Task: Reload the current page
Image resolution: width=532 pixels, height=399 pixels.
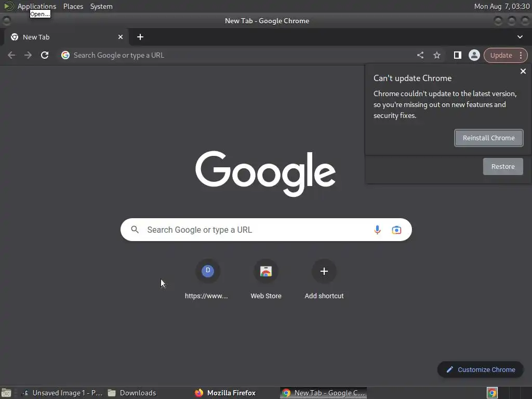Action: click(x=45, y=55)
